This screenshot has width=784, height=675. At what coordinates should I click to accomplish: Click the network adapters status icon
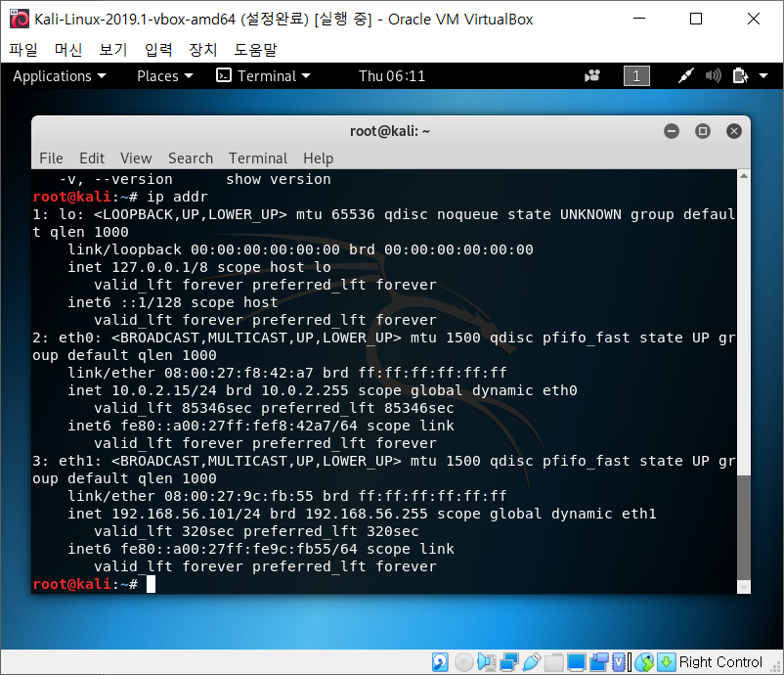509,662
